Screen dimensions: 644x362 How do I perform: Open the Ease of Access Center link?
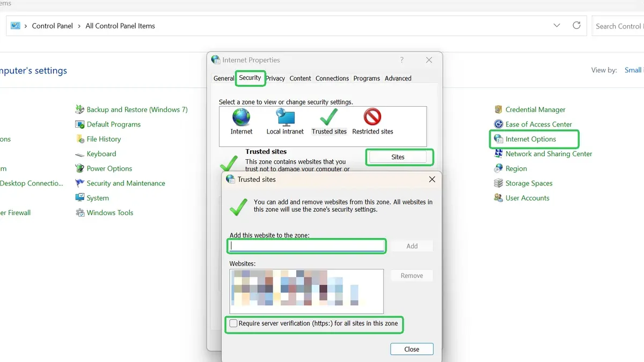[x=539, y=124]
